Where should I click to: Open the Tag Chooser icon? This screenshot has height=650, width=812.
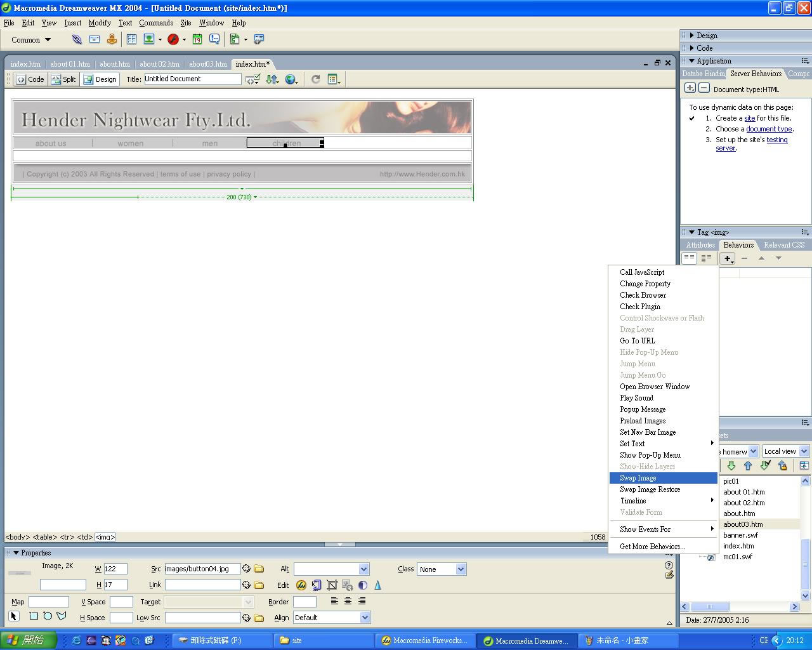tap(259, 39)
